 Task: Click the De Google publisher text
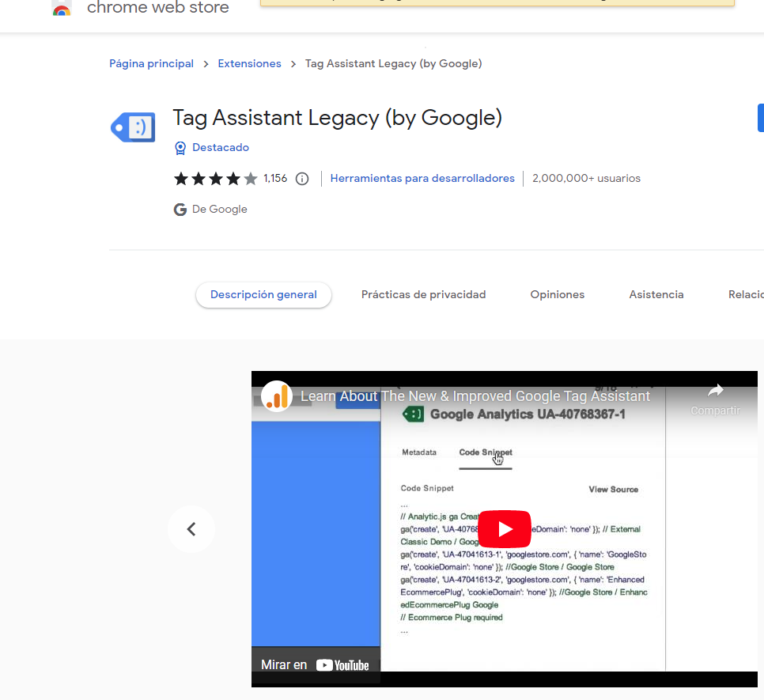219,209
